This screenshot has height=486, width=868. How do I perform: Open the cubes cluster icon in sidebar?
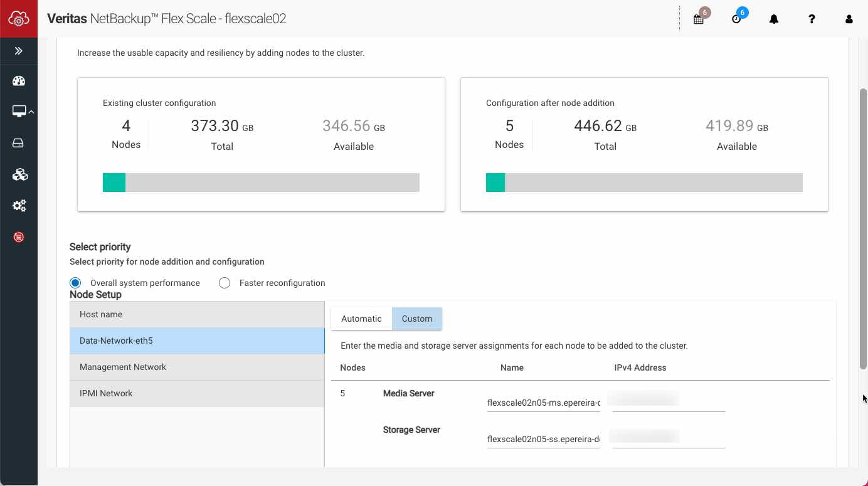pyautogui.click(x=19, y=174)
